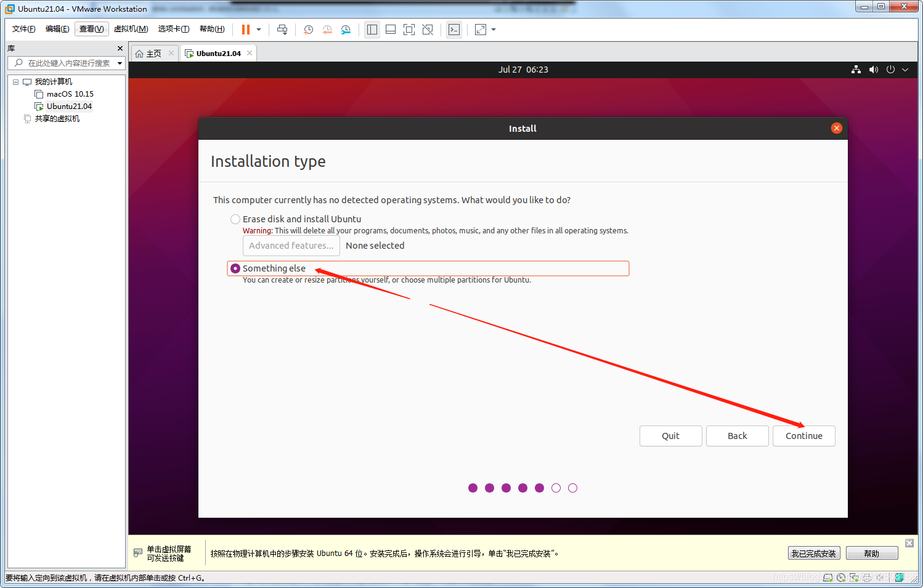923x588 pixels.
Task: Click the stretch guest display icon
Action: click(481, 30)
